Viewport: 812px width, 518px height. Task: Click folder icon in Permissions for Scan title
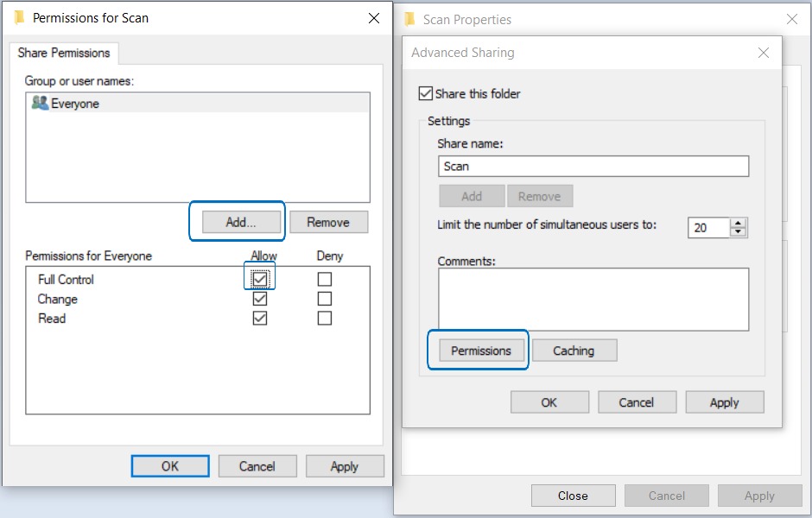coord(19,17)
